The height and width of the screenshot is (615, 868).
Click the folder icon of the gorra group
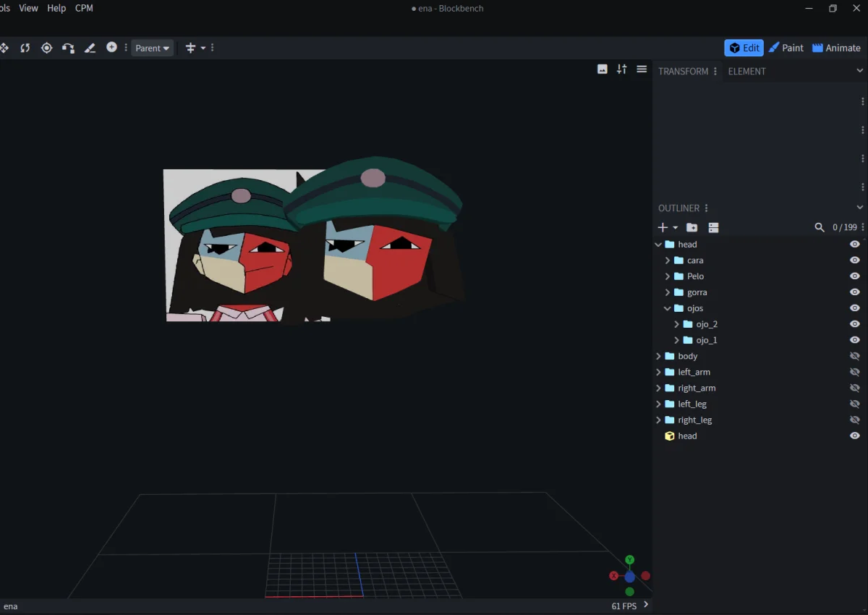click(678, 292)
